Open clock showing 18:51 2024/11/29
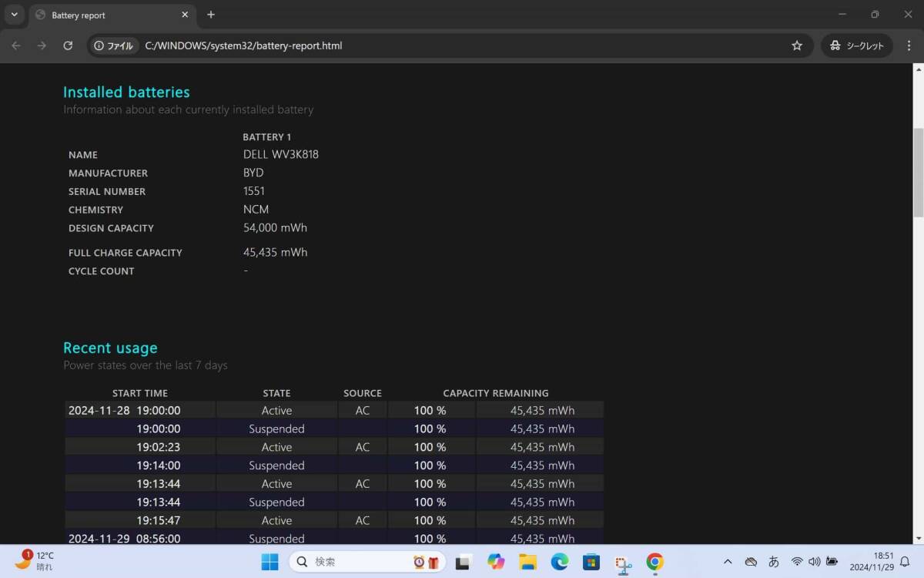Screen dimensions: 924x578 [x=871, y=561]
